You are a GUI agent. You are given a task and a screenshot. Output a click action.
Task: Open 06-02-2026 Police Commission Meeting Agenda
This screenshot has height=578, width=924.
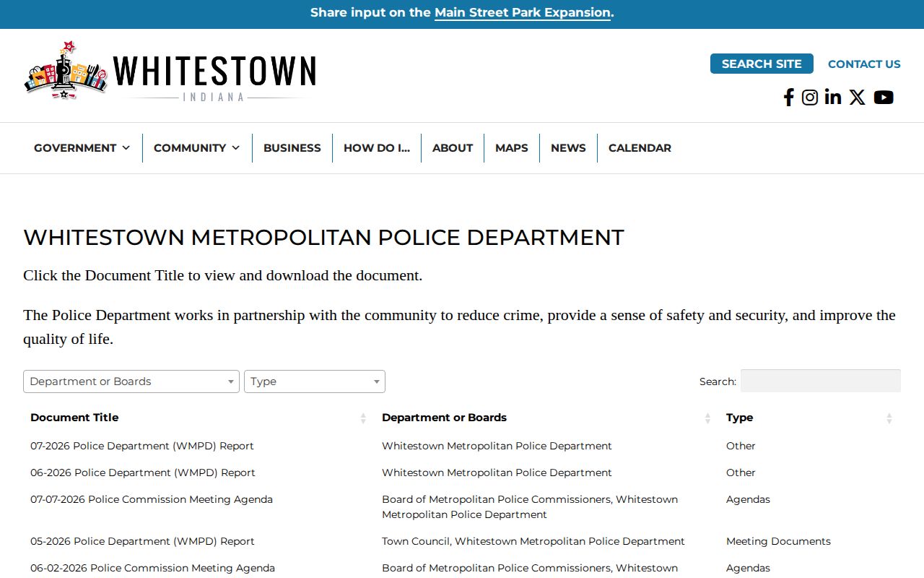coord(153,568)
